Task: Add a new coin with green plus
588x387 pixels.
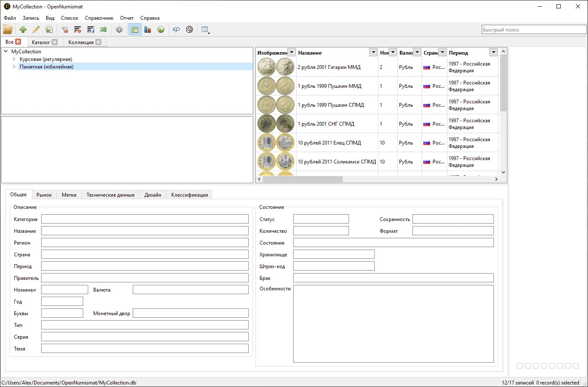Action: (x=23, y=29)
